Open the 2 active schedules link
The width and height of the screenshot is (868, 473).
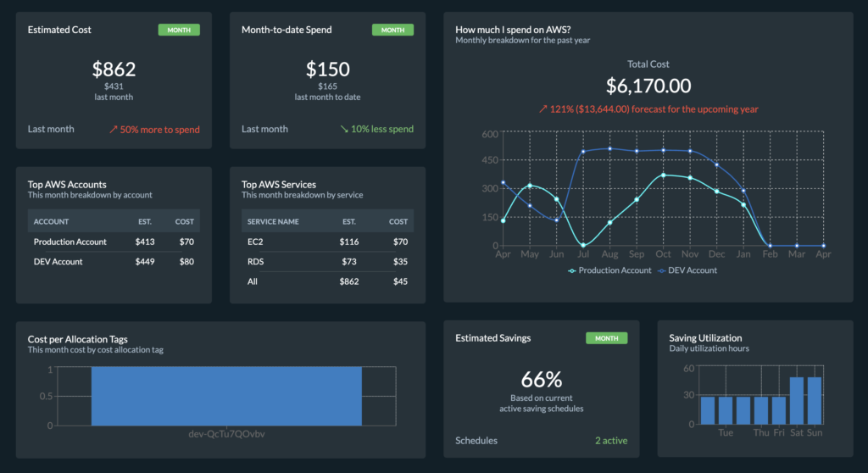[611, 441]
